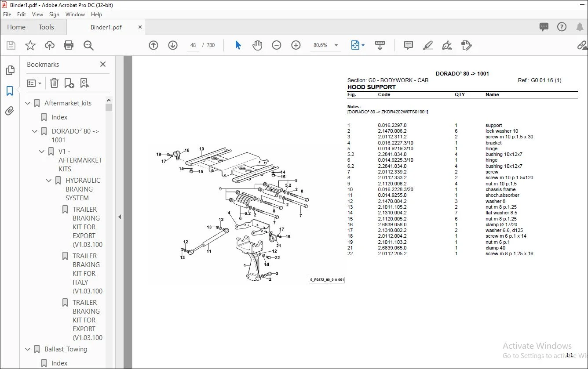The image size is (588, 369).
Task: Activate the Hand pan tool
Action: [257, 45]
